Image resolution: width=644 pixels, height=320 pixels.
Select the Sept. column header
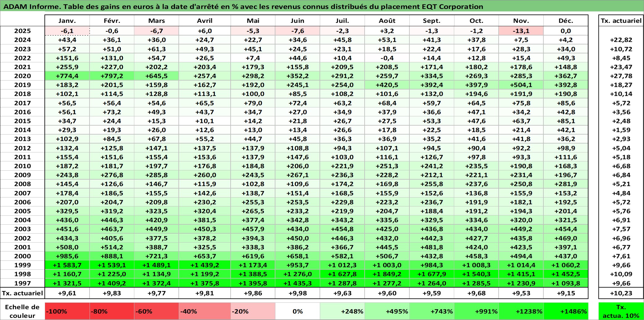click(432, 21)
